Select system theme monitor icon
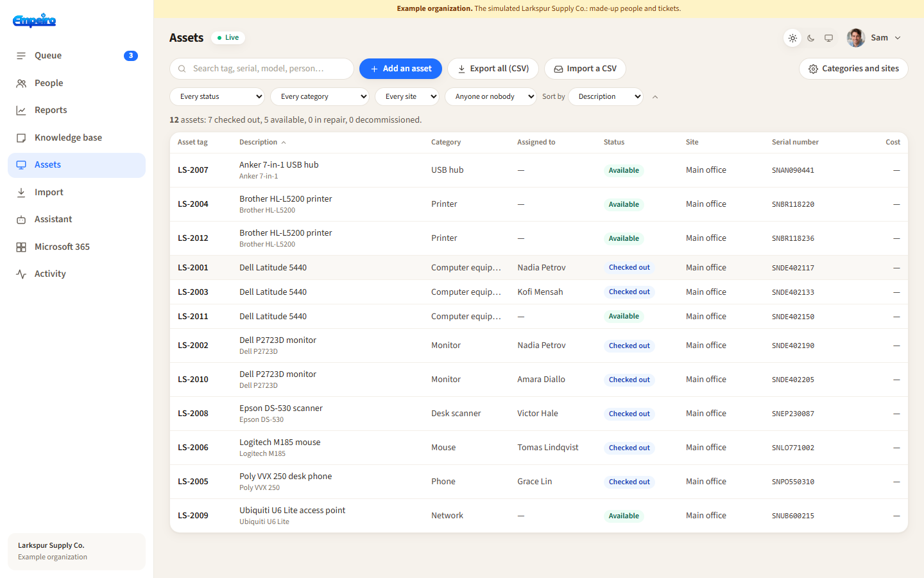Viewport: 924px width, 578px height. click(x=829, y=39)
